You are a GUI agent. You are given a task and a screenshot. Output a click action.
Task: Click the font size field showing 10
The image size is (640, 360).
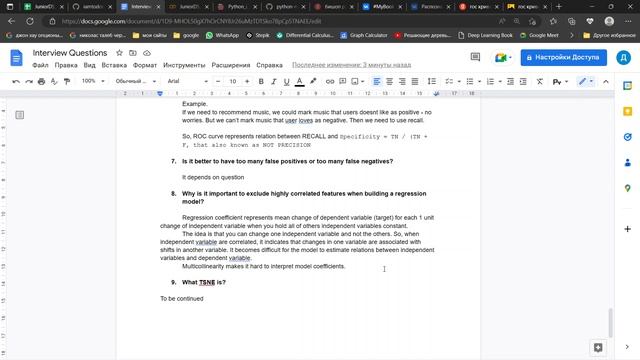coord(233,82)
